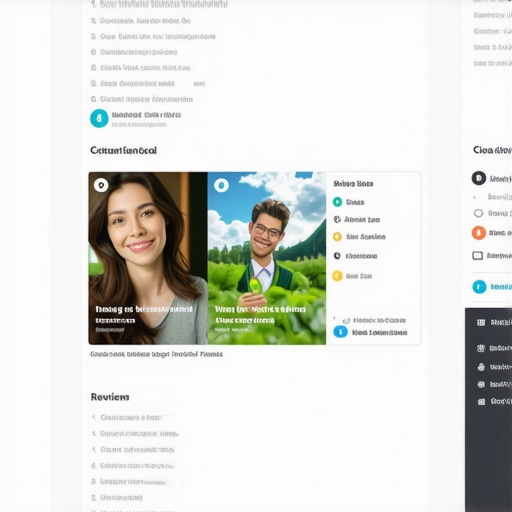Click the teal circle icon beside the blue link text
The height and width of the screenshot is (512, 512).
[479, 287]
